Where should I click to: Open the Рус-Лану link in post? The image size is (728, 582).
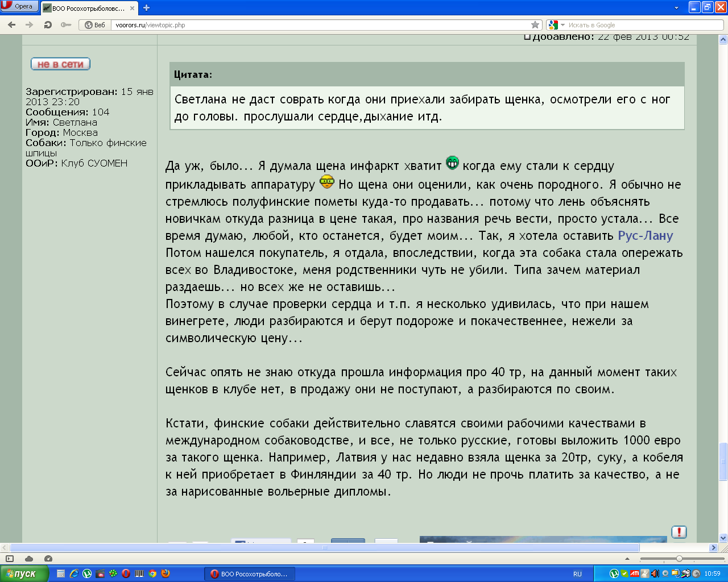645,236
